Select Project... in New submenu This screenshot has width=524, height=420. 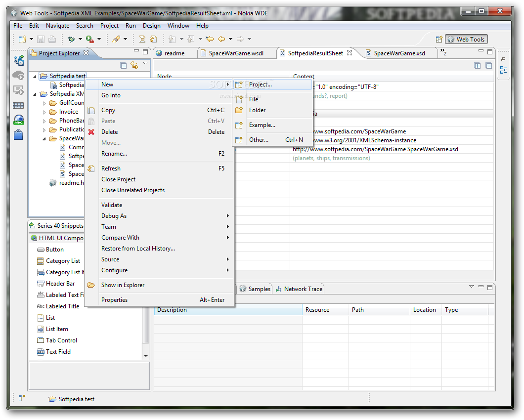(x=272, y=84)
